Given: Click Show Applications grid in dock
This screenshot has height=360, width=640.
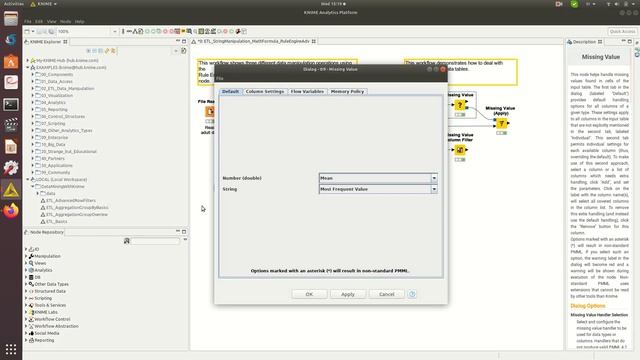Looking at the screenshot, I should (x=11, y=349).
